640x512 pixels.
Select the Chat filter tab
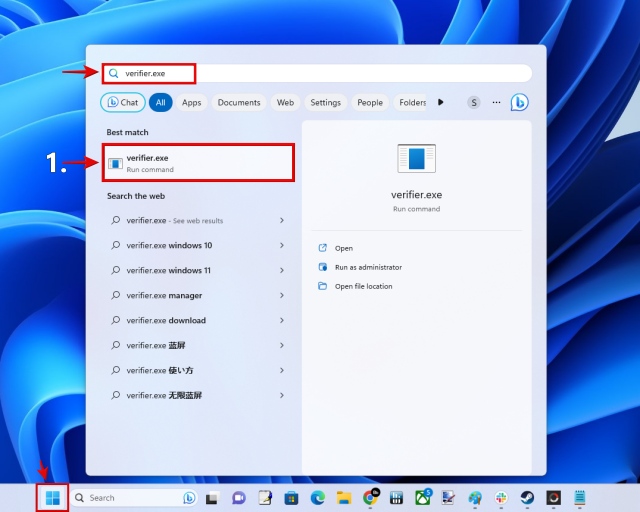[122, 102]
